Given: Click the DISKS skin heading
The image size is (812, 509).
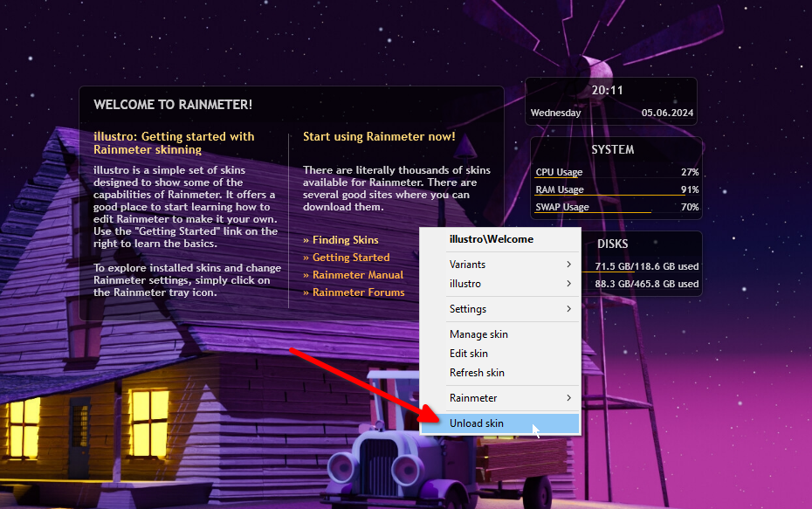Looking at the screenshot, I should point(613,244).
